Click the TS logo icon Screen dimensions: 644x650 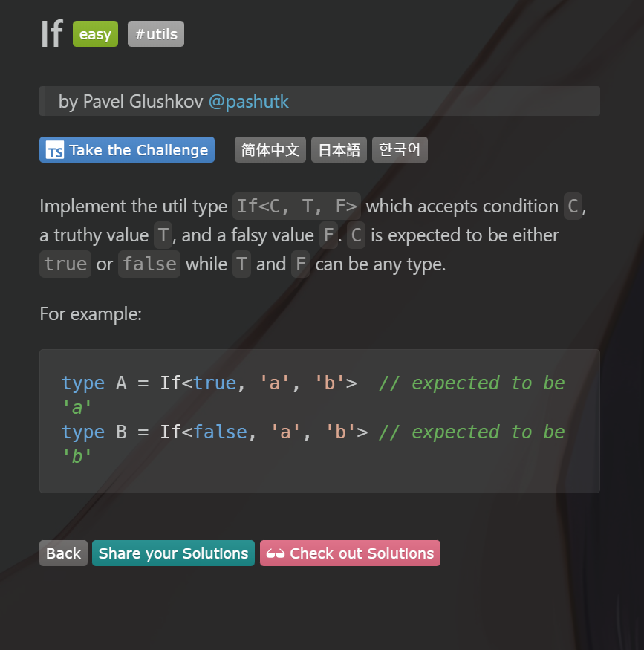[55, 150]
